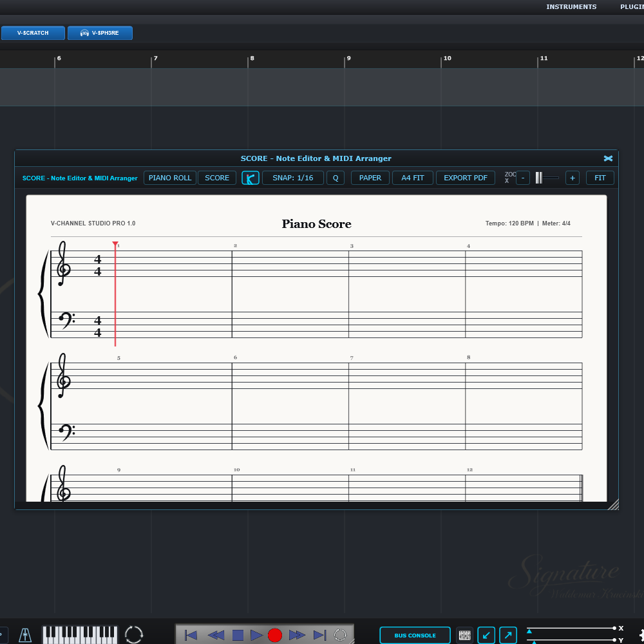
Task: Click the V-CHANNEL STUDIO PRO 1.0 label
Action: [93, 223]
